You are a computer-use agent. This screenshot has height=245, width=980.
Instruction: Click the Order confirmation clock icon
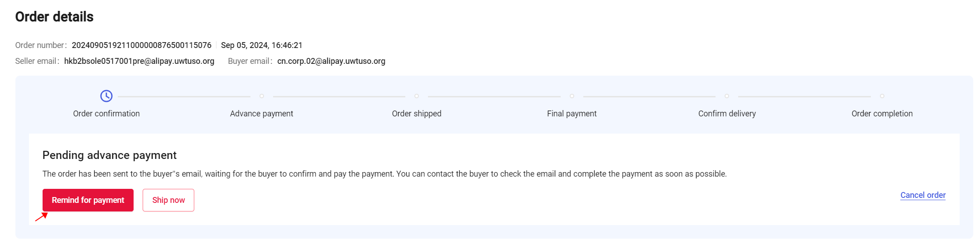coord(106,96)
